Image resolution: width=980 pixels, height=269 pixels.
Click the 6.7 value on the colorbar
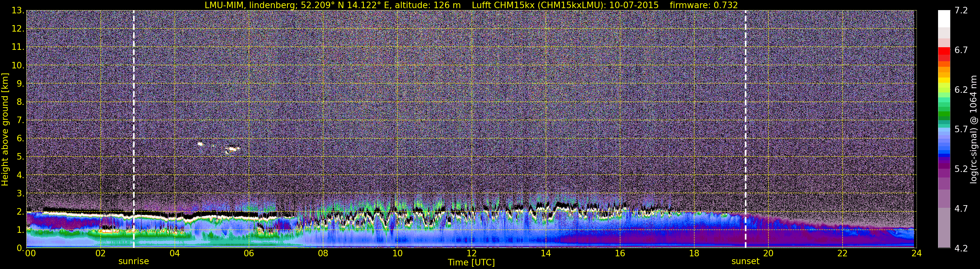coord(961,50)
